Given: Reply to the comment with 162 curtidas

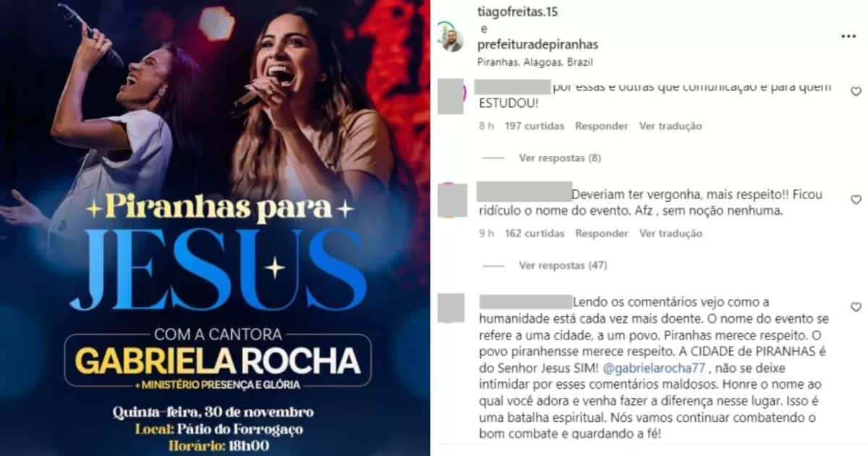Looking at the screenshot, I should (x=601, y=234).
